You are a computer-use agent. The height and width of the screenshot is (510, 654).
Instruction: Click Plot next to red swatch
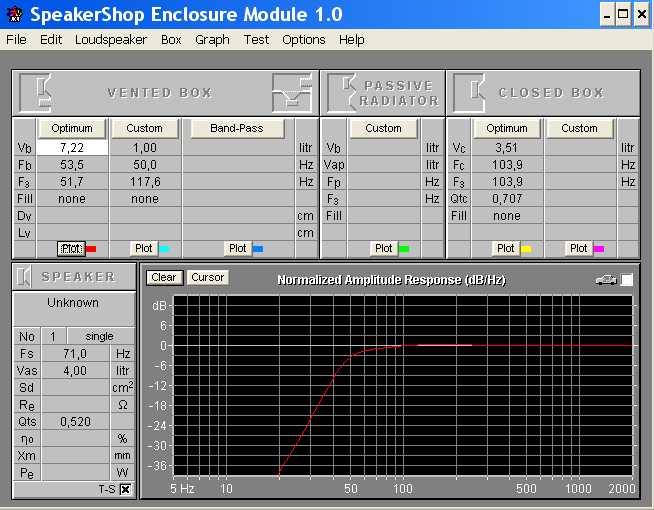coord(71,249)
